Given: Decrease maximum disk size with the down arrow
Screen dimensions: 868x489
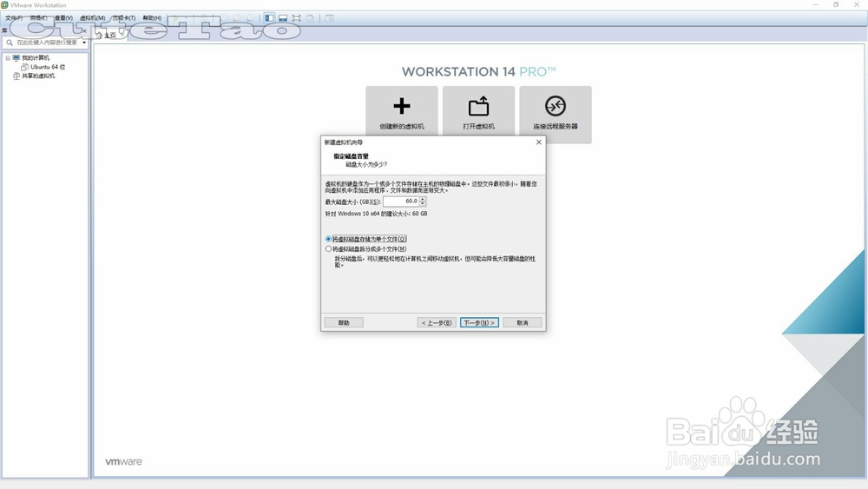Looking at the screenshot, I should click(423, 204).
